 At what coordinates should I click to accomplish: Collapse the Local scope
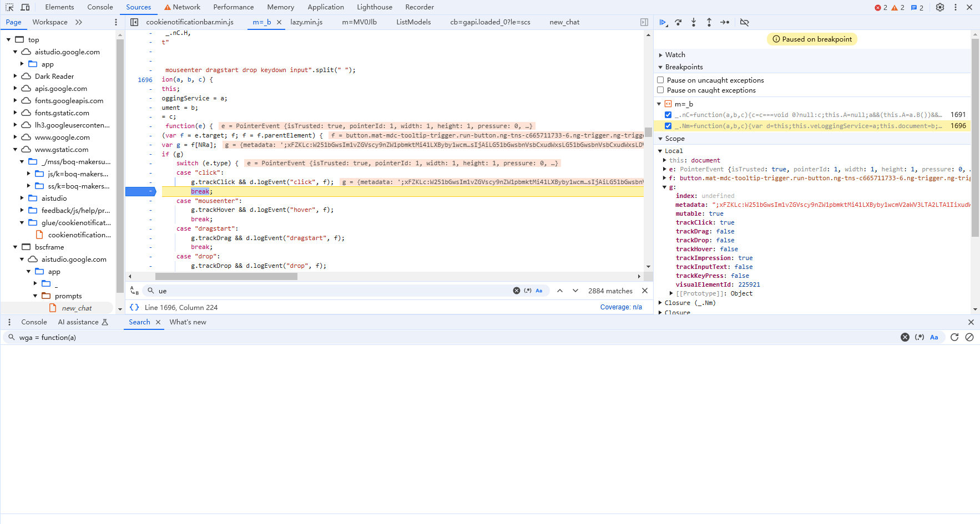point(660,151)
